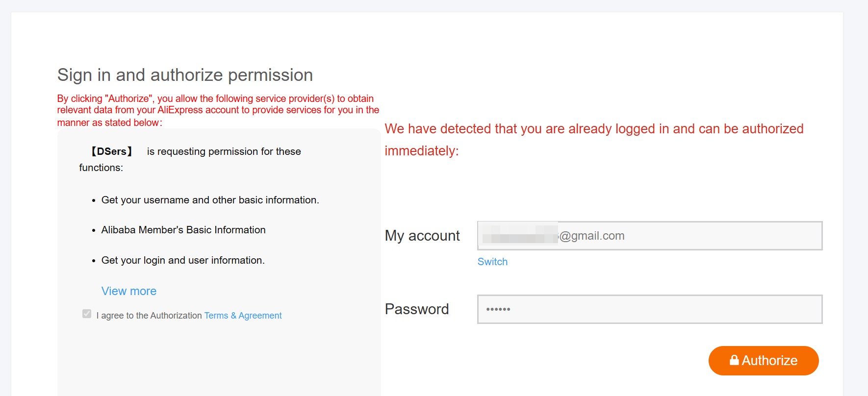
Task: Select "Alibaba Member's Basic Information" item
Action: [183, 230]
